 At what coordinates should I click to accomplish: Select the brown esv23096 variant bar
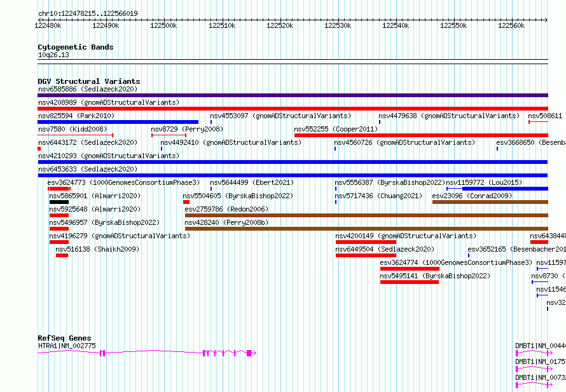490,202
